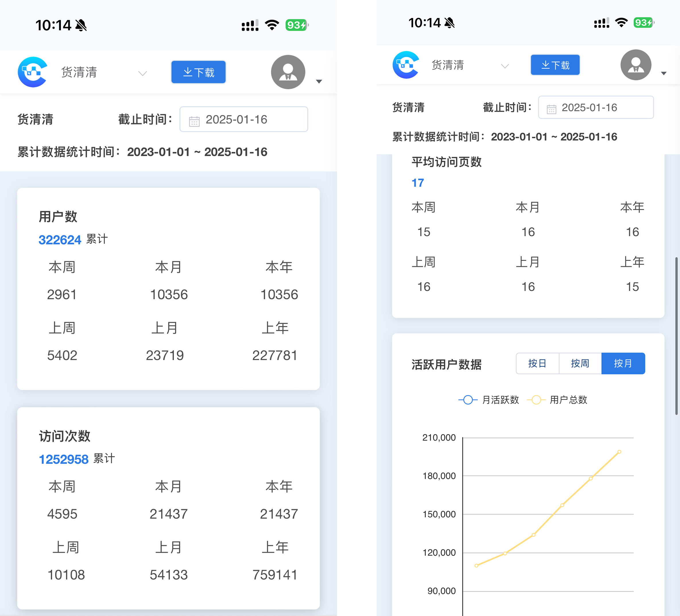Image resolution: width=680 pixels, height=616 pixels.
Task: Expand 货清清 app selector chevron, left screen
Action: point(143,73)
